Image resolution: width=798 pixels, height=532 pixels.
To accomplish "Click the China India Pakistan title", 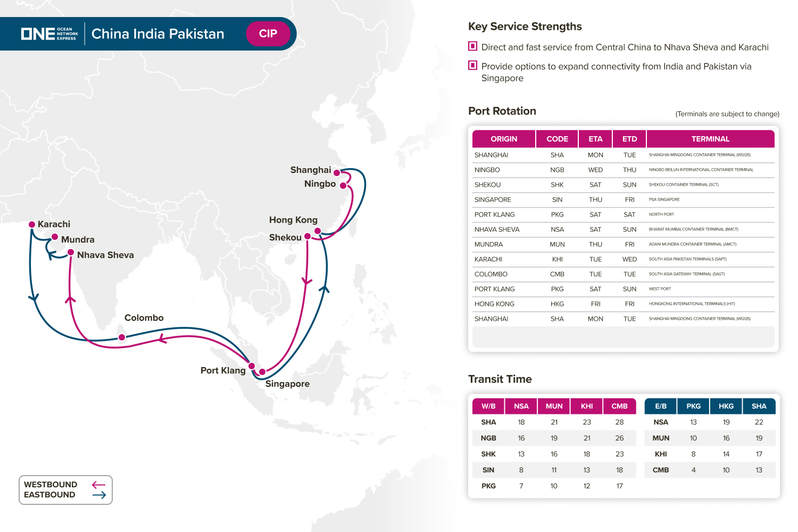I will (x=158, y=34).
